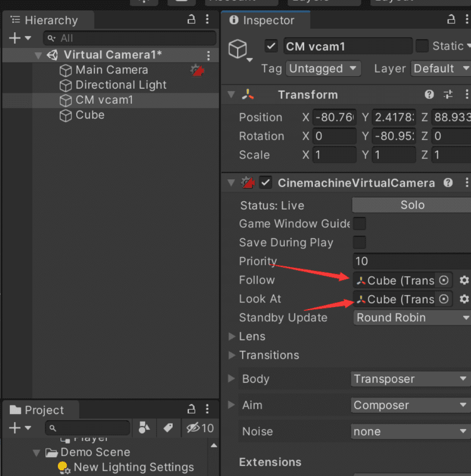Open the Follow field object picker
The width and height of the screenshot is (471, 476).
[443, 280]
